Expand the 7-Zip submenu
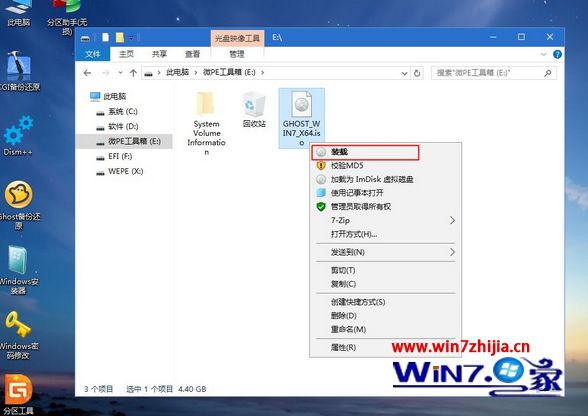Image resolution: width=588 pixels, height=416 pixels. (385, 220)
